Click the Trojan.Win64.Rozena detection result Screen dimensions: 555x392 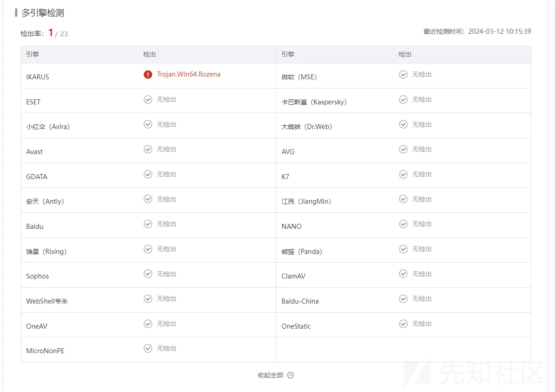click(189, 74)
